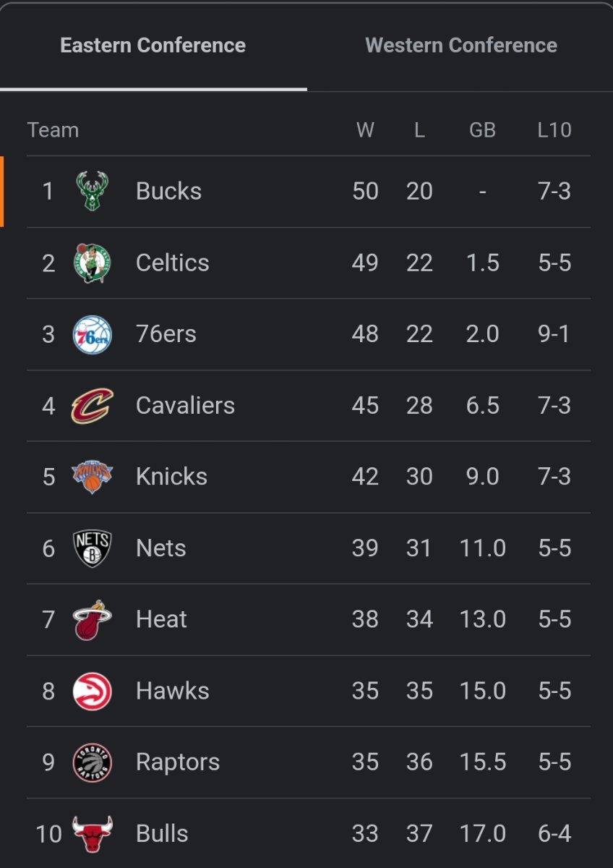Click the 76ers 9-1 last-ten record
The width and height of the screenshot is (613, 868).
point(554,334)
